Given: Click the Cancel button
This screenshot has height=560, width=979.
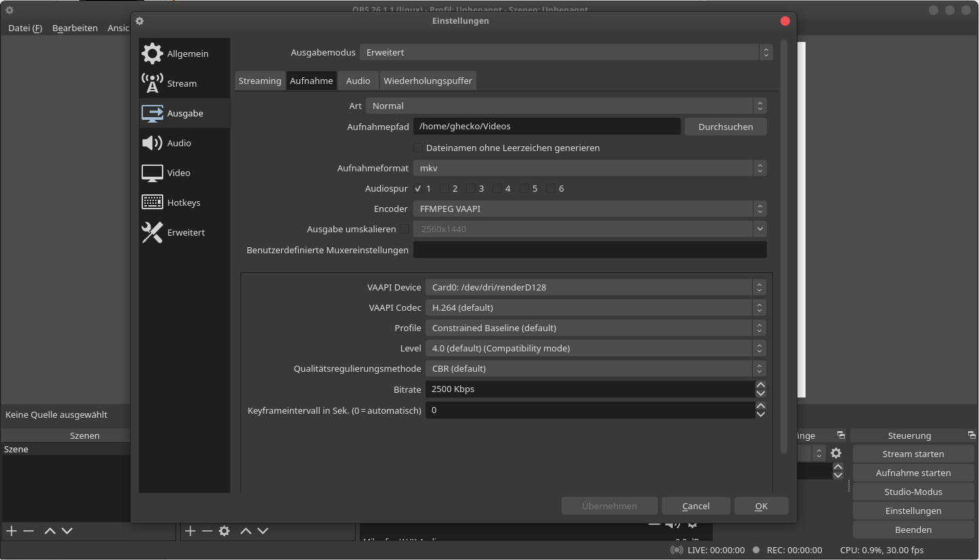Looking at the screenshot, I should point(696,506).
